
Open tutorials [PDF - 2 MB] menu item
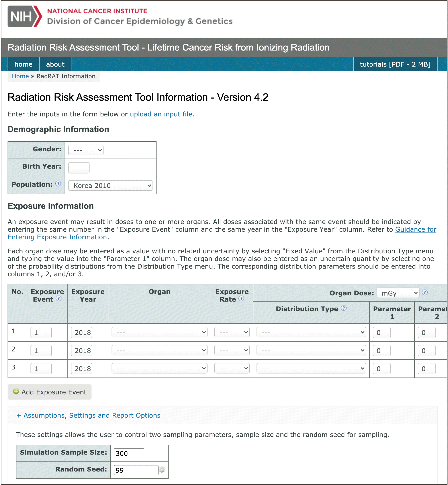pyautogui.click(x=395, y=64)
